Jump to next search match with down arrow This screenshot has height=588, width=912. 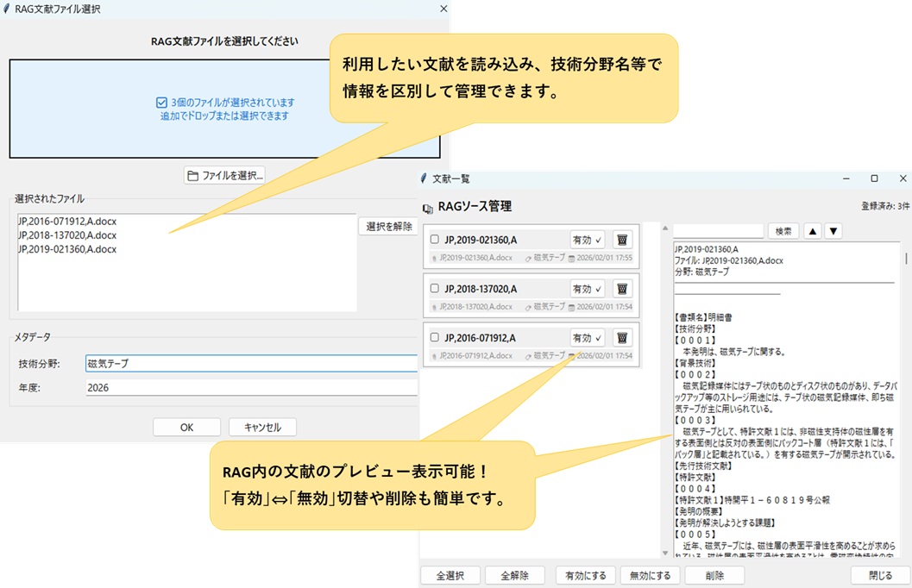[833, 231]
